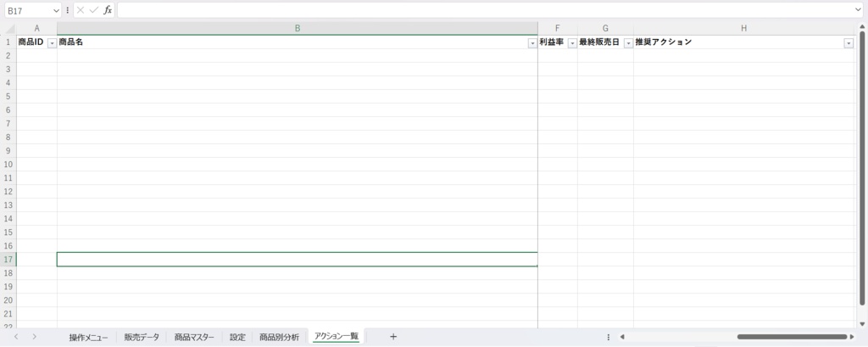The width and height of the screenshot is (868, 347).
Task: Expand the formula bar chevron
Action: coord(858,10)
